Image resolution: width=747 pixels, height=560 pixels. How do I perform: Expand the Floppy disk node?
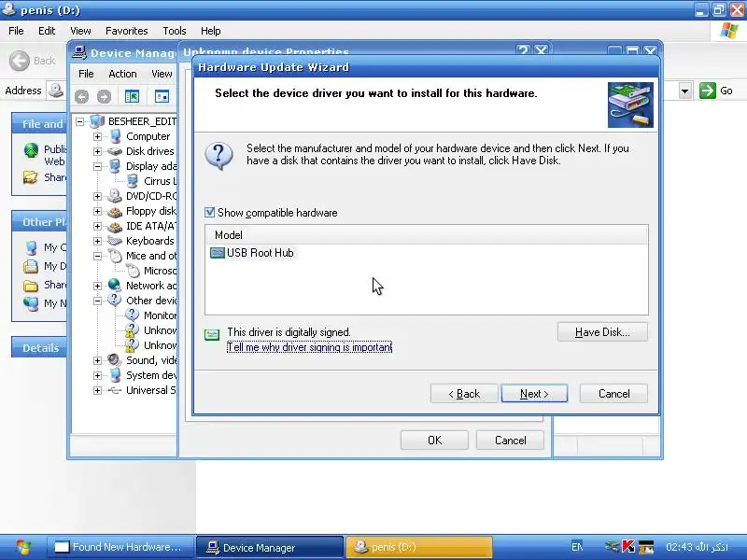[98, 211]
